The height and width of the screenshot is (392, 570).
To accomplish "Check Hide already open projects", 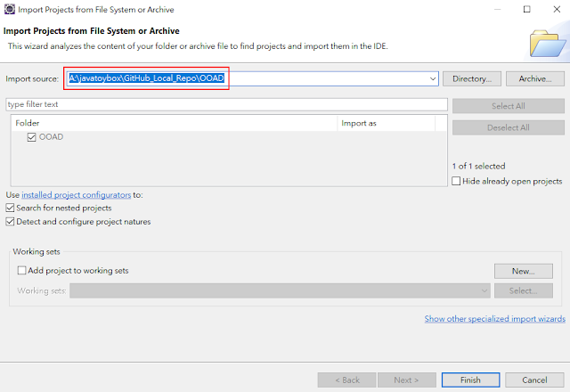I will (457, 181).
